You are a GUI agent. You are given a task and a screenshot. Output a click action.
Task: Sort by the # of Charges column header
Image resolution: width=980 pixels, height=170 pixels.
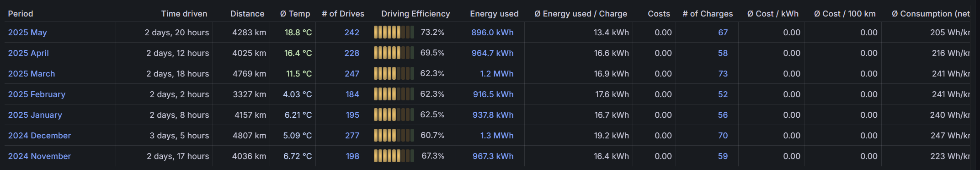pos(708,14)
